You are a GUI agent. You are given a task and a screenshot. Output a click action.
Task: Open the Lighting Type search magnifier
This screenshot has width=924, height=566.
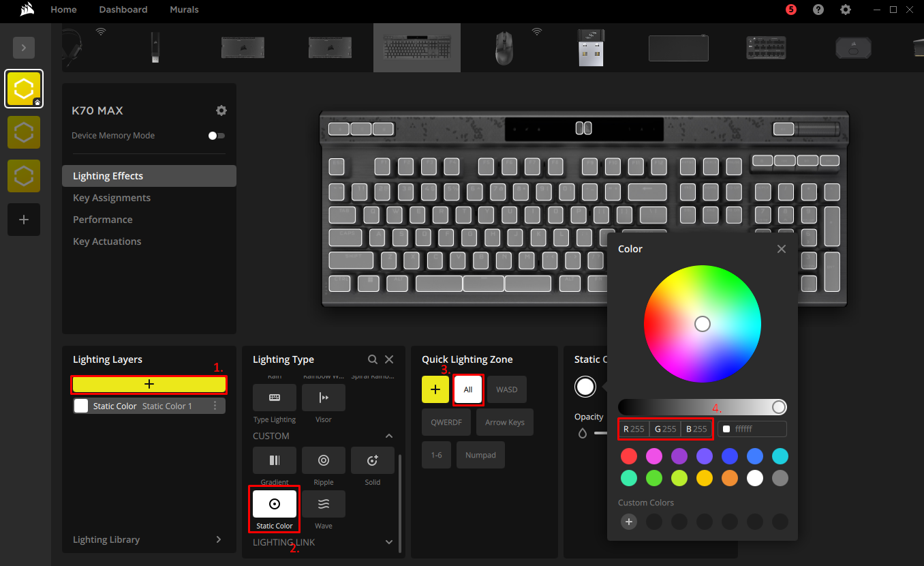click(372, 359)
